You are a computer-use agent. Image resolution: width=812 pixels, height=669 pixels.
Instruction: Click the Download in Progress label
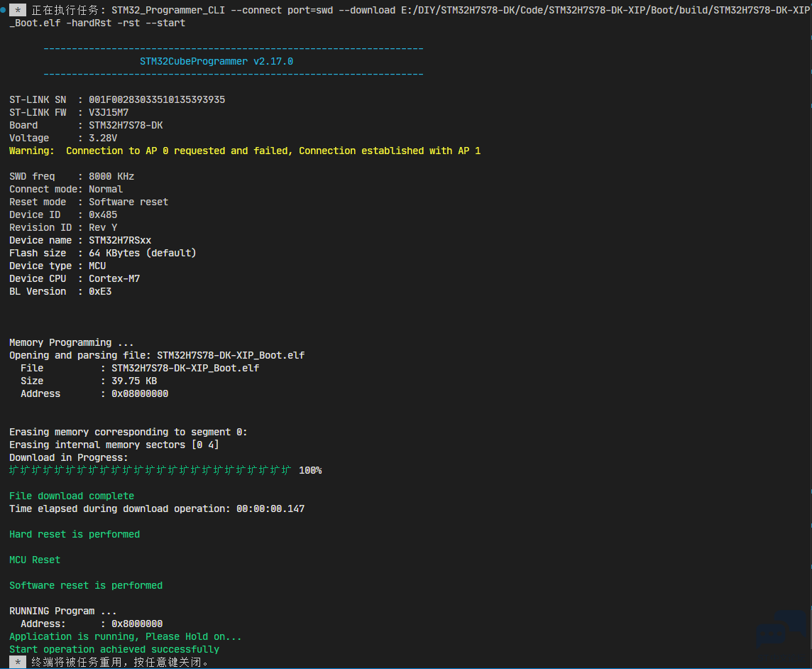point(69,457)
